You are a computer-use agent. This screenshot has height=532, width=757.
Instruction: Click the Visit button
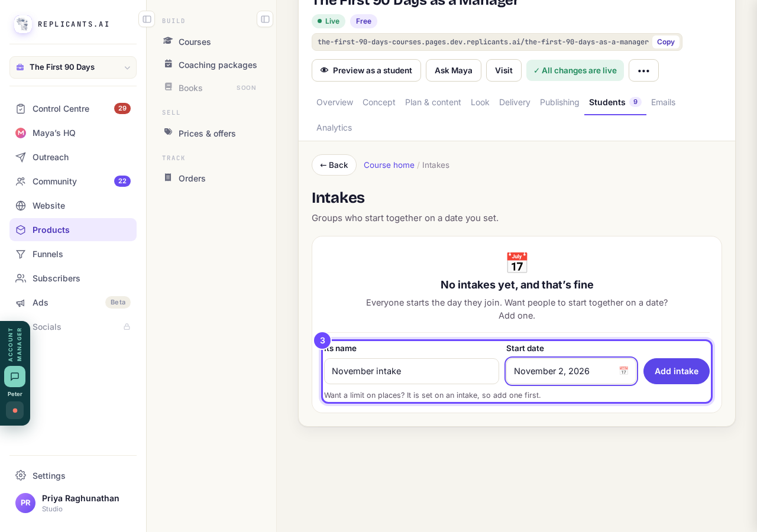pyautogui.click(x=504, y=70)
